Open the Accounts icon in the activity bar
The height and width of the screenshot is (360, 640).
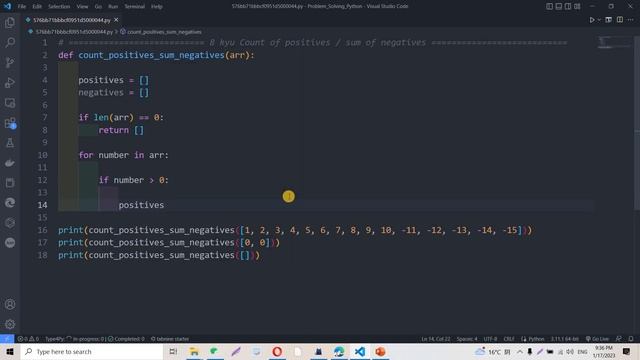10,304
